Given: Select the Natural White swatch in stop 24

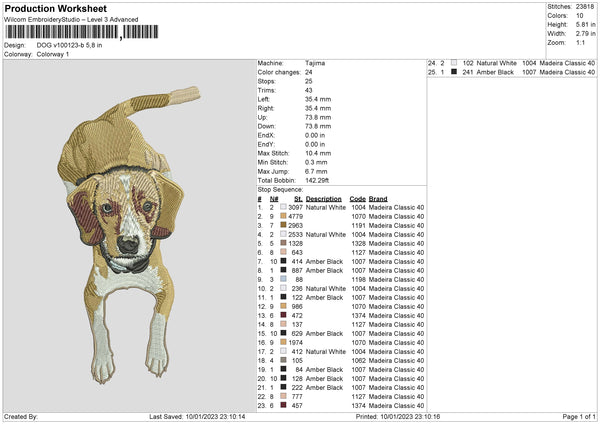Looking at the screenshot, I should point(455,63).
